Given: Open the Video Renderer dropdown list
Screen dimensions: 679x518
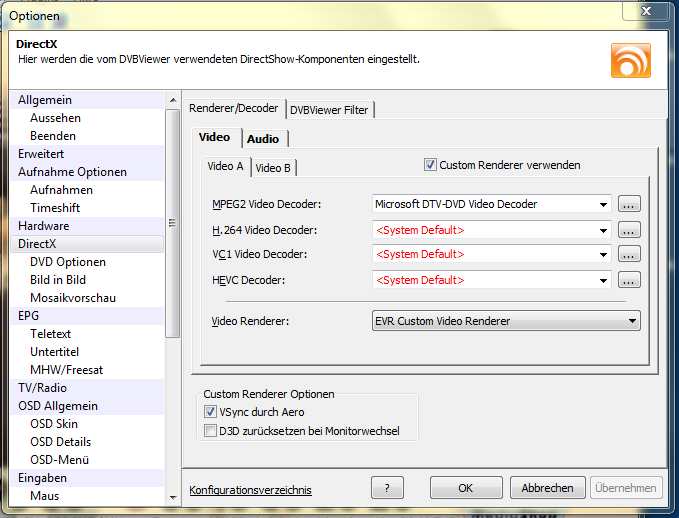Looking at the screenshot, I should point(632,321).
